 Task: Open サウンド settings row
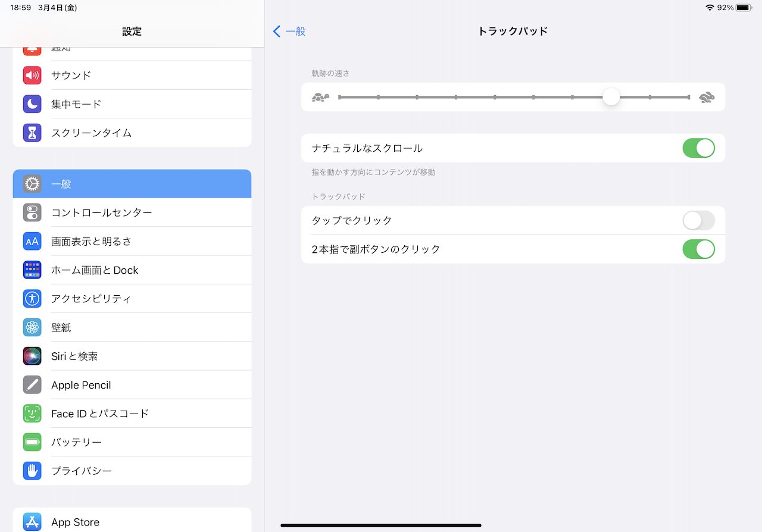tap(132, 76)
